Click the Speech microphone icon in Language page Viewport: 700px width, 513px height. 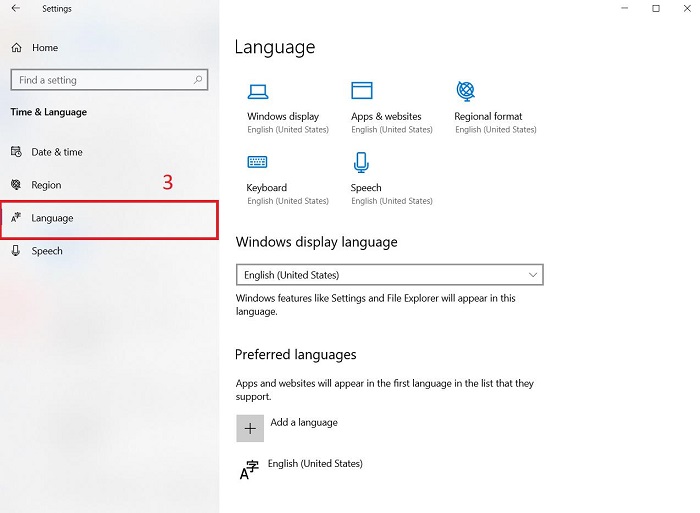point(362,163)
